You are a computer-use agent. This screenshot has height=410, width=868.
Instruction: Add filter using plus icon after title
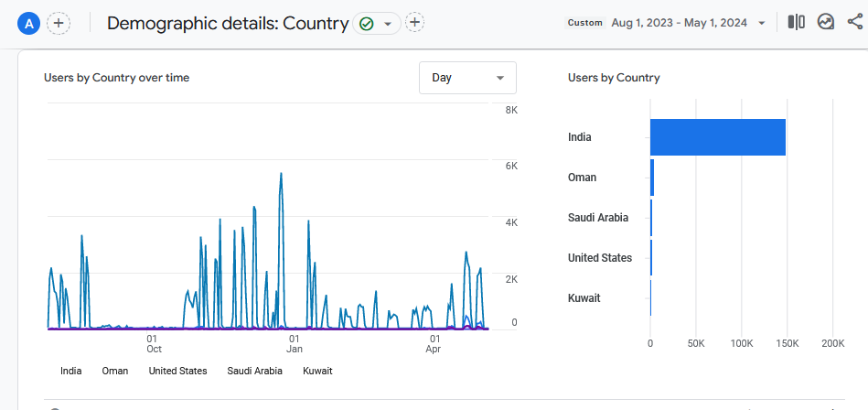[414, 23]
